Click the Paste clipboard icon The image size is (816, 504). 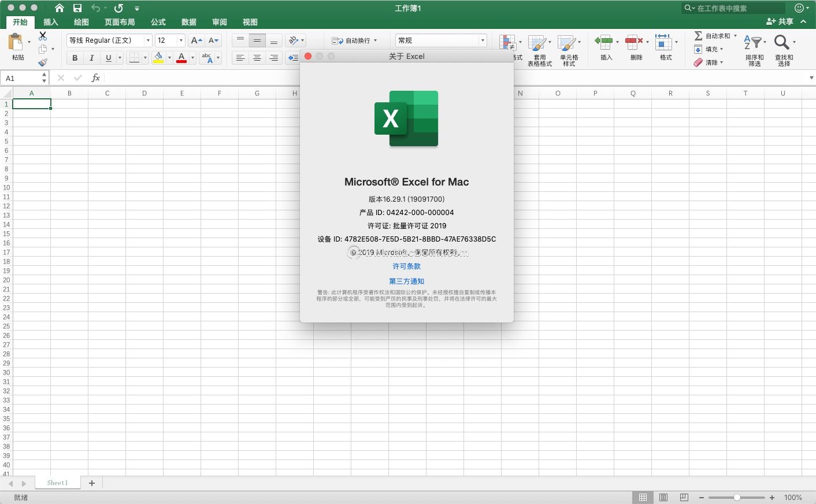[16, 43]
